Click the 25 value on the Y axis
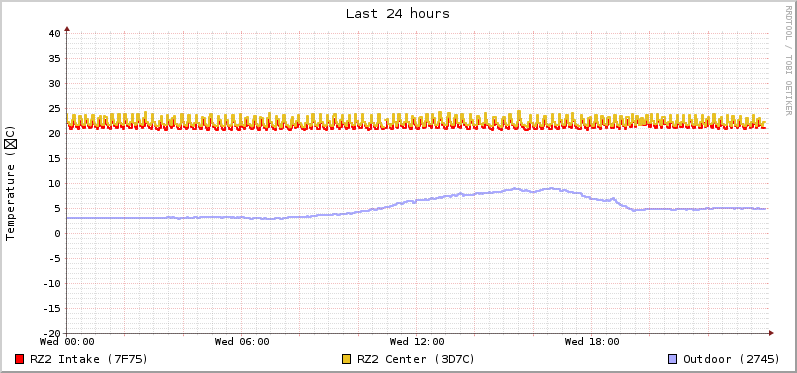Screen dimensions: 797x373 tap(55, 109)
